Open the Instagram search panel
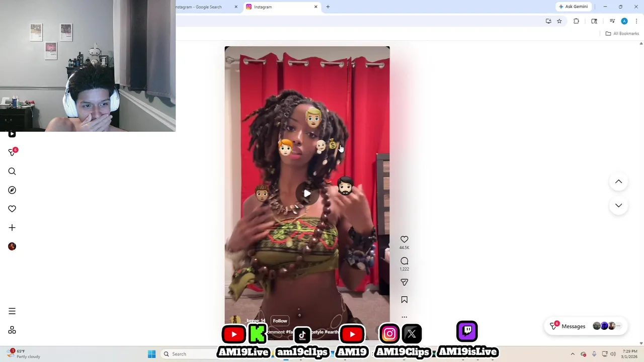This screenshot has height=362, width=644. pyautogui.click(x=12, y=171)
